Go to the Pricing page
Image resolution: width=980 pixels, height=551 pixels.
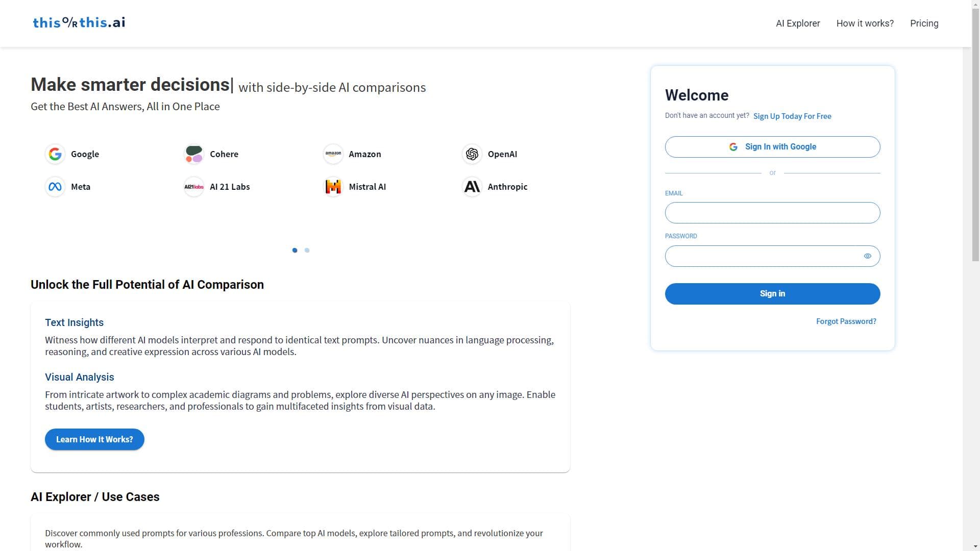coord(924,23)
